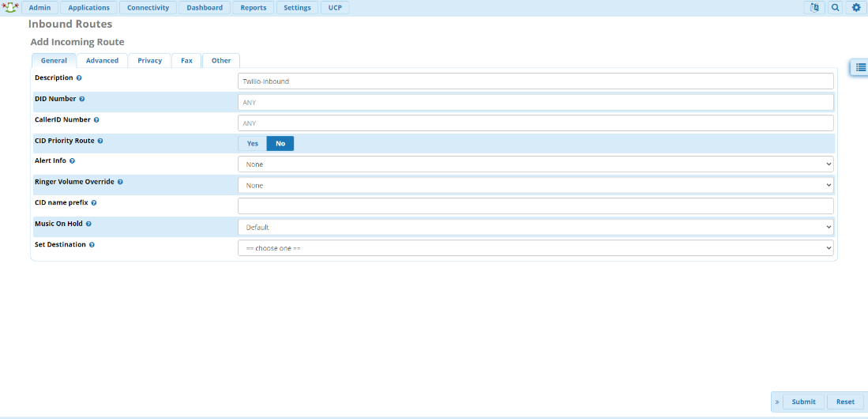Collapse the action bar using double-arrow
The height and width of the screenshot is (419, 868).
pyautogui.click(x=777, y=402)
